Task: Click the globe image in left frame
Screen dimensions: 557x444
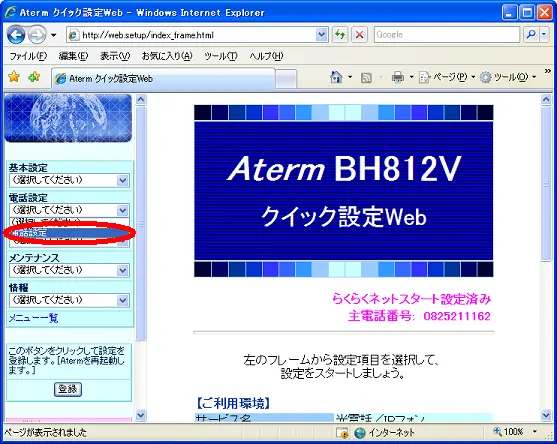Action: click(68, 118)
